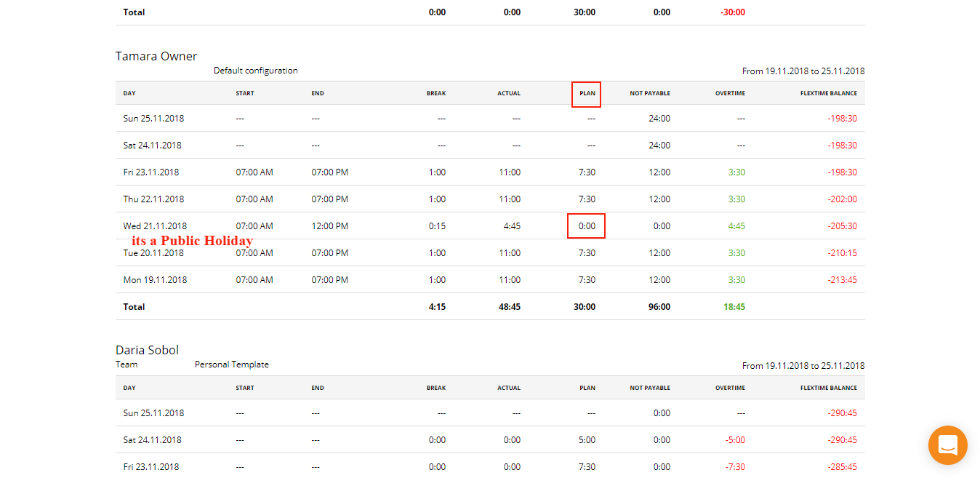The width and height of the screenshot is (980, 478).
Task: Click the DAY column header in Tamara Owner's table
Action: coord(129,93)
